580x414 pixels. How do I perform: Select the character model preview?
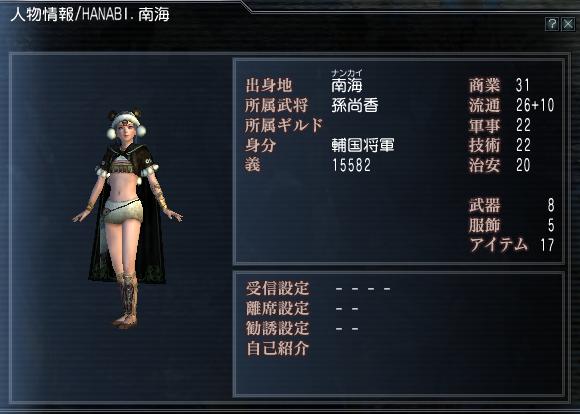click(x=127, y=218)
